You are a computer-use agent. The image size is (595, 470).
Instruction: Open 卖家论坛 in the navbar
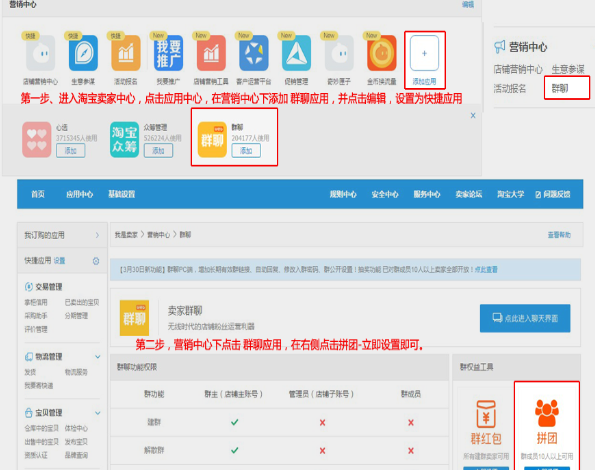point(469,194)
